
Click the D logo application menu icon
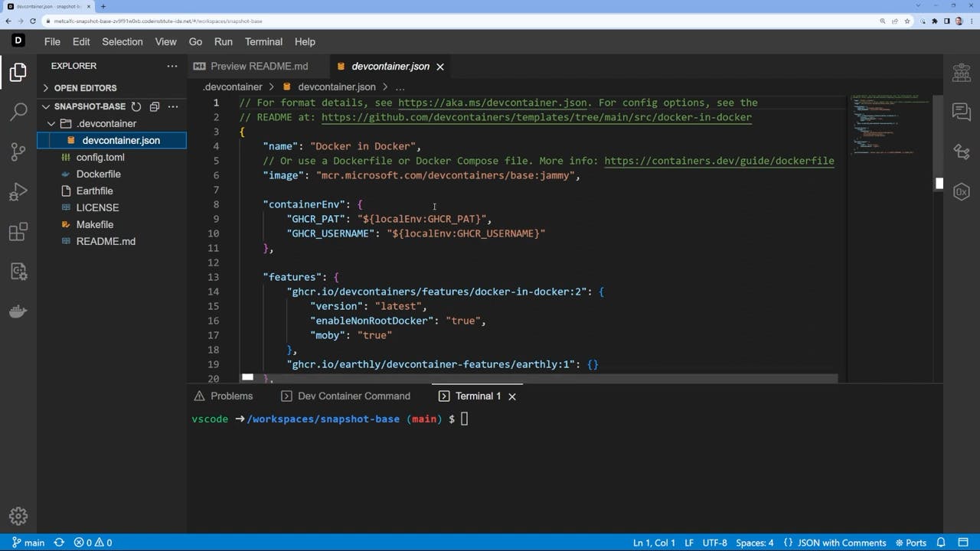click(18, 41)
